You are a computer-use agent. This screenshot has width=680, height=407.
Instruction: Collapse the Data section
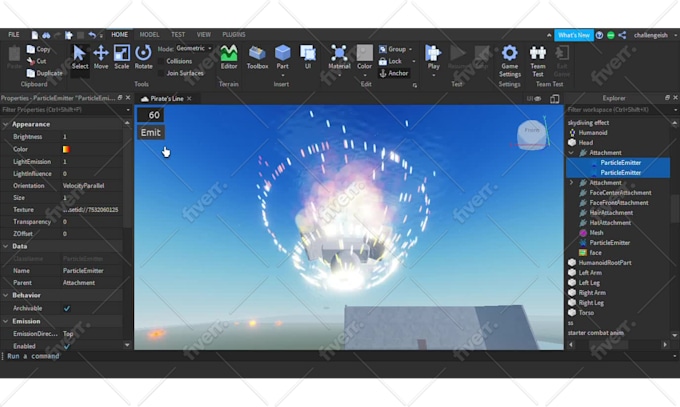pos(6,246)
